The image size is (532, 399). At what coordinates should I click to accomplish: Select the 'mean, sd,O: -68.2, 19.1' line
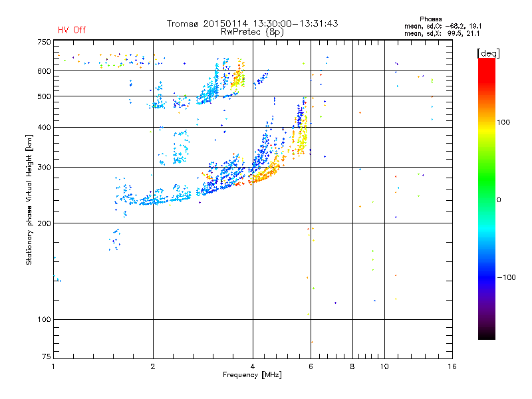click(x=443, y=26)
